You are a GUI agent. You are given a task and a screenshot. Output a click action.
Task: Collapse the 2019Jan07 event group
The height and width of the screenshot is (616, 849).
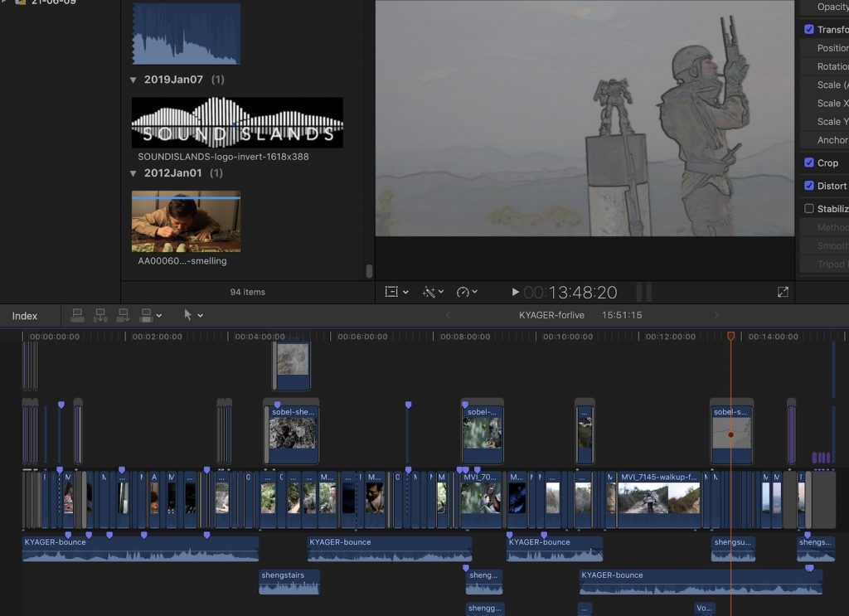pyautogui.click(x=133, y=80)
